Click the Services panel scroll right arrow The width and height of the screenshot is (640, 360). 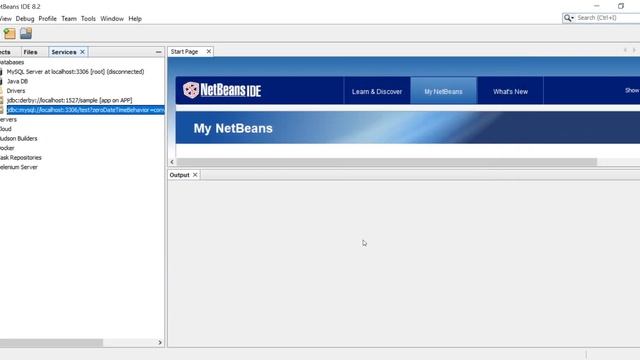tap(160, 342)
